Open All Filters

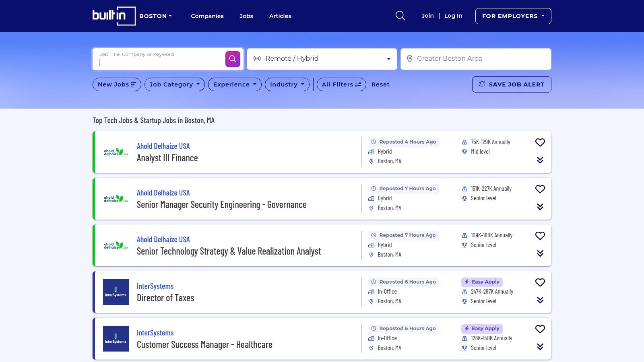point(341,84)
